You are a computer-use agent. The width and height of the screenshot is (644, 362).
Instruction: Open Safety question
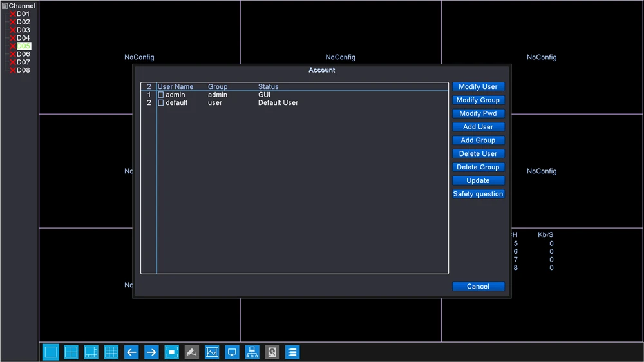tap(478, 194)
